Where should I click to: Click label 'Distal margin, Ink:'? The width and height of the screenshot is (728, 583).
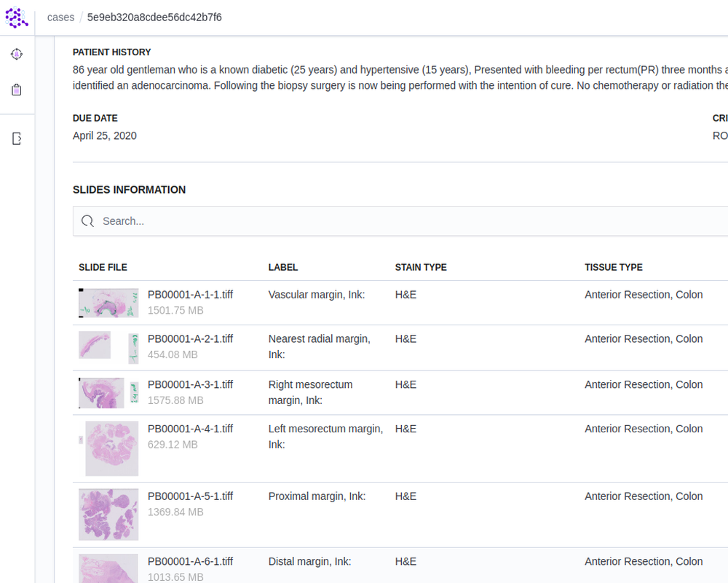tap(309, 562)
